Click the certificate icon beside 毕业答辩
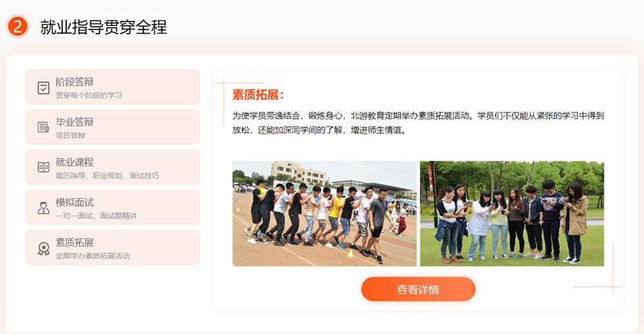644x334 pixels. pyautogui.click(x=43, y=127)
